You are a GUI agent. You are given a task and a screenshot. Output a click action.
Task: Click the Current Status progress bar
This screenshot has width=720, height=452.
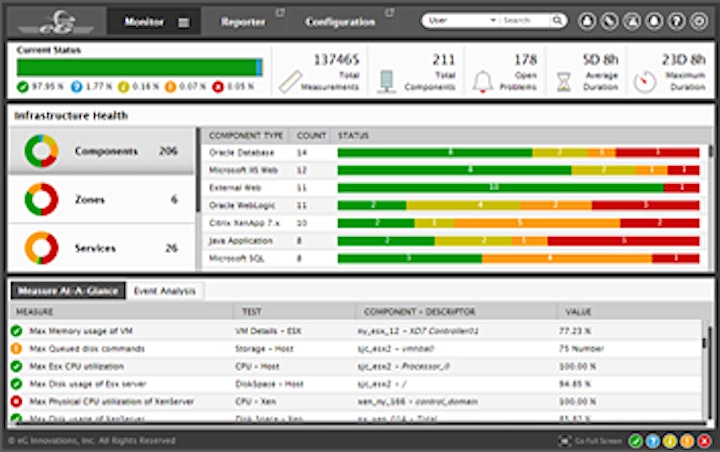coord(140,67)
